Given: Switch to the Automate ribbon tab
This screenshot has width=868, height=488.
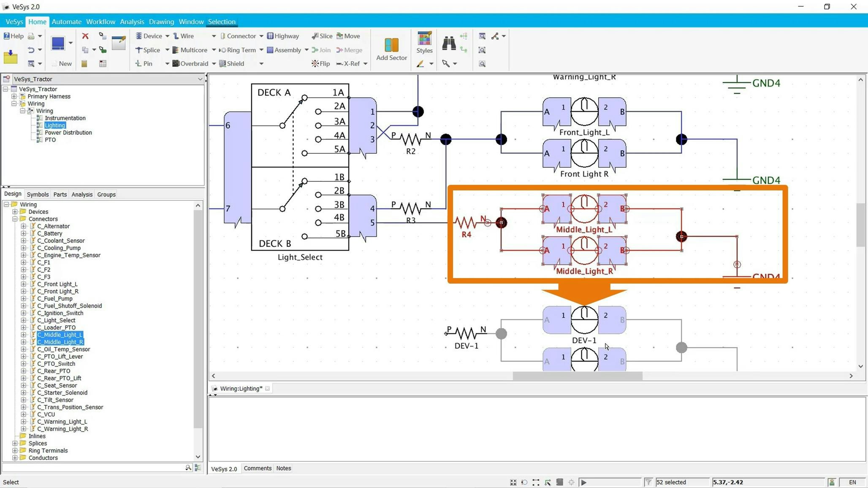Looking at the screenshot, I should click(x=66, y=22).
